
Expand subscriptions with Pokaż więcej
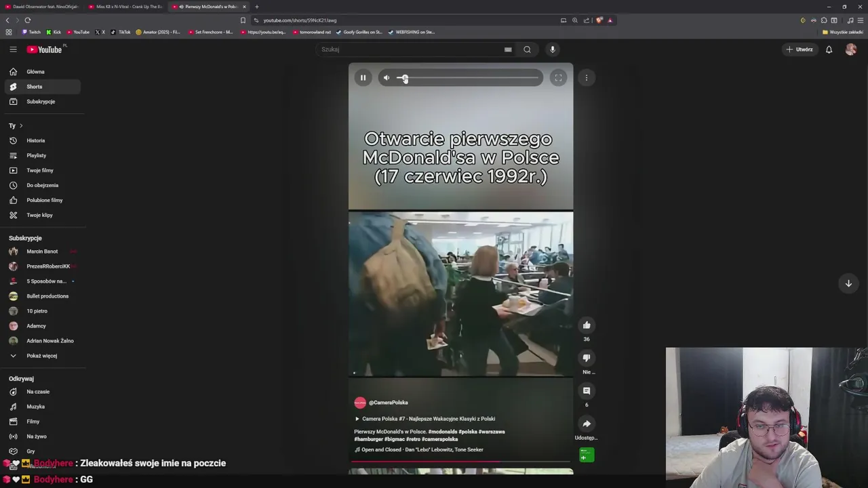(42, 356)
